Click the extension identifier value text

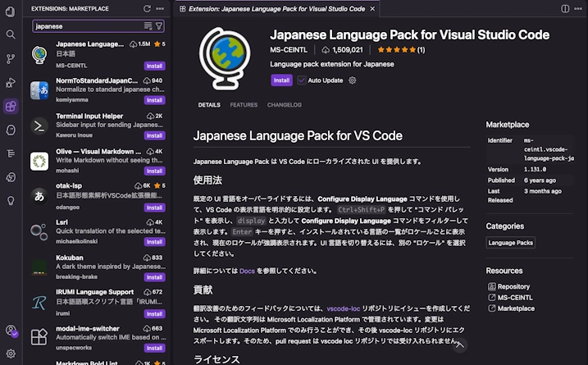tap(549, 149)
